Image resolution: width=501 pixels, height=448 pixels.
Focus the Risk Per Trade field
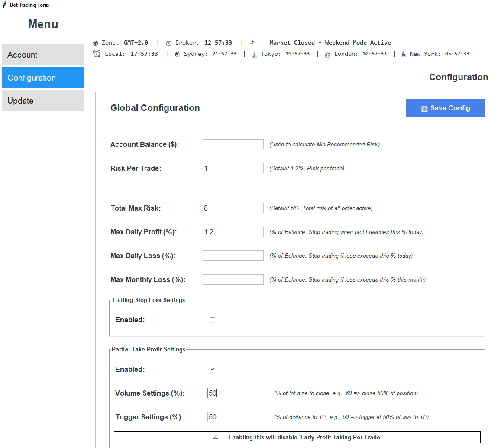point(233,168)
